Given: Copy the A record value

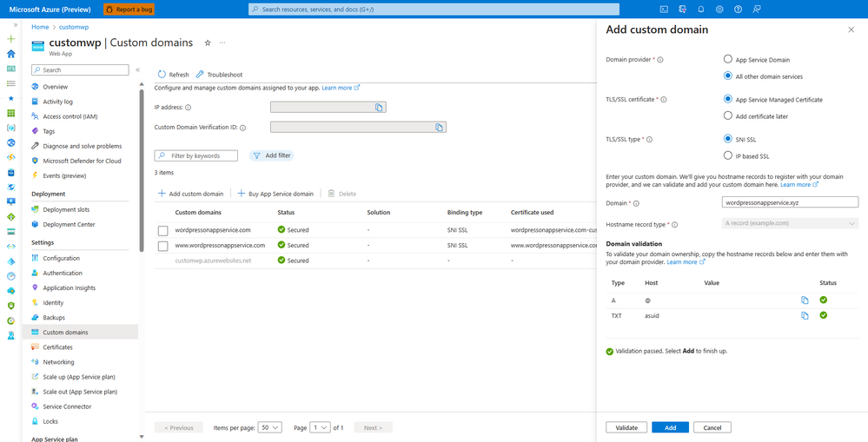Looking at the screenshot, I should tap(805, 300).
